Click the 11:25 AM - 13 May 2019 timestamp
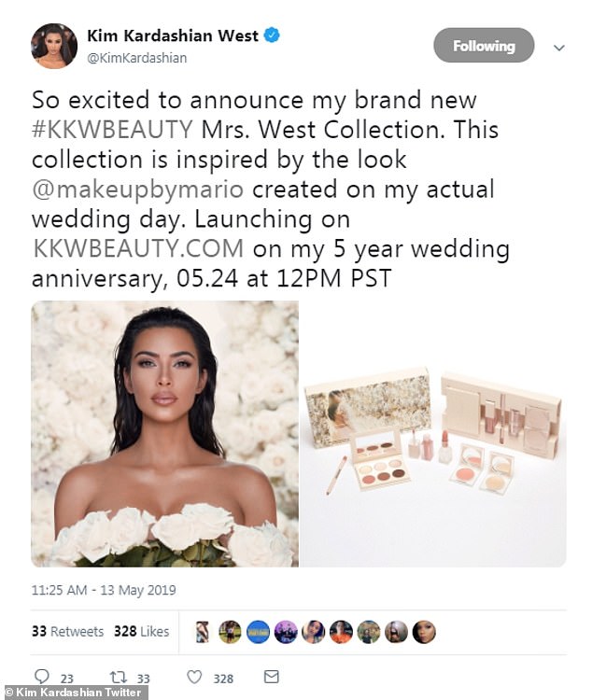The height and width of the screenshot is (700, 592). coord(104,590)
